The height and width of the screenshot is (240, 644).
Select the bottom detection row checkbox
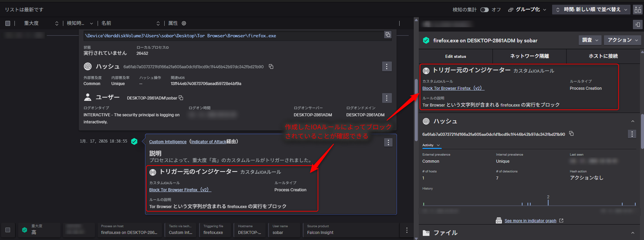click(x=8, y=230)
